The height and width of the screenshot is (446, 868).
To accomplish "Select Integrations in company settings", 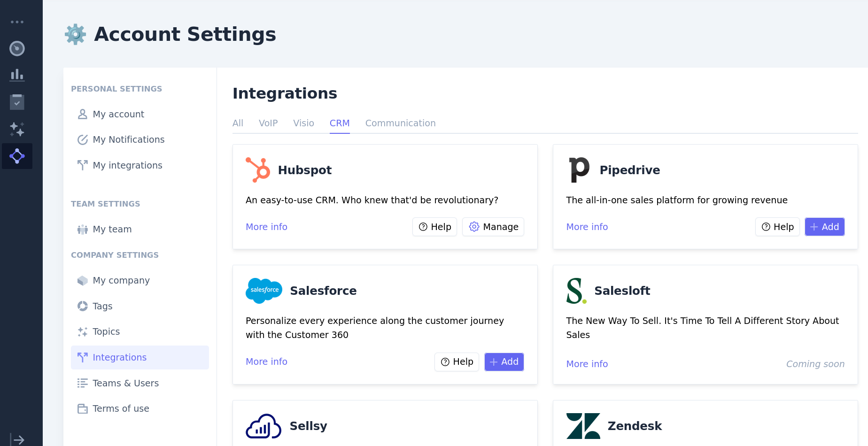I will 140,357.
